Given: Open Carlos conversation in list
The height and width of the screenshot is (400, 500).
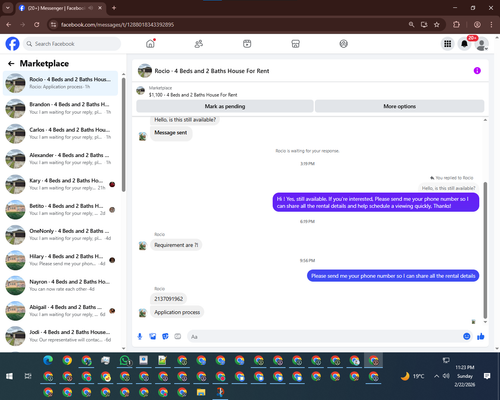Looking at the screenshot, I should pos(60,133).
